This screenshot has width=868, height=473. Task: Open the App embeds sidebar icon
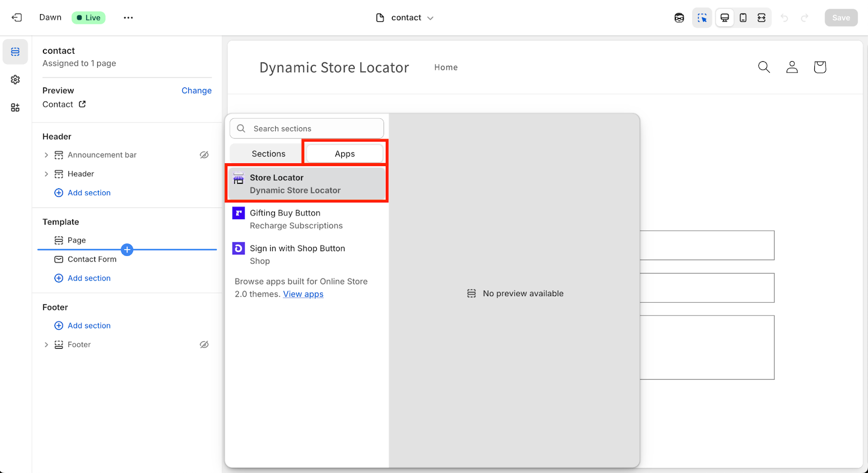click(x=15, y=107)
